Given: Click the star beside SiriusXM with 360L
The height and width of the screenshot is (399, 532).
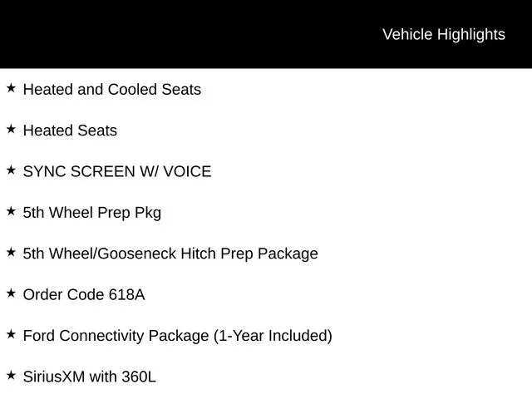Looking at the screenshot, I should (11, 375).
